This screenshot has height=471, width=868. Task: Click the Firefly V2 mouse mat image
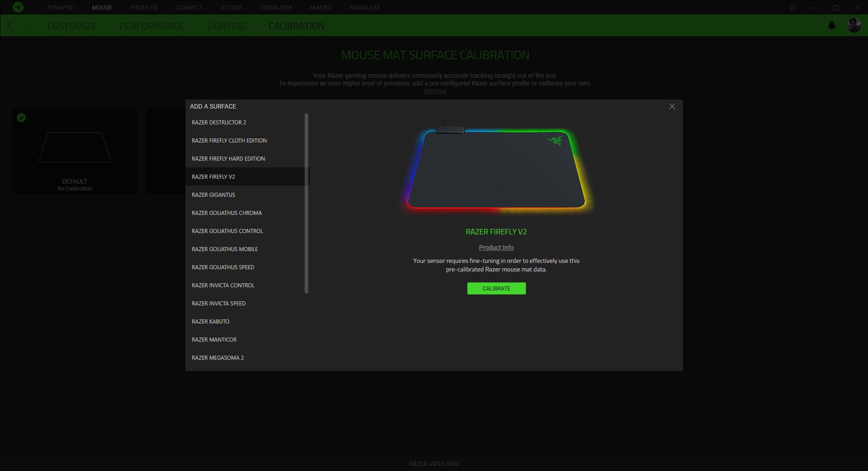pos(497,167)
